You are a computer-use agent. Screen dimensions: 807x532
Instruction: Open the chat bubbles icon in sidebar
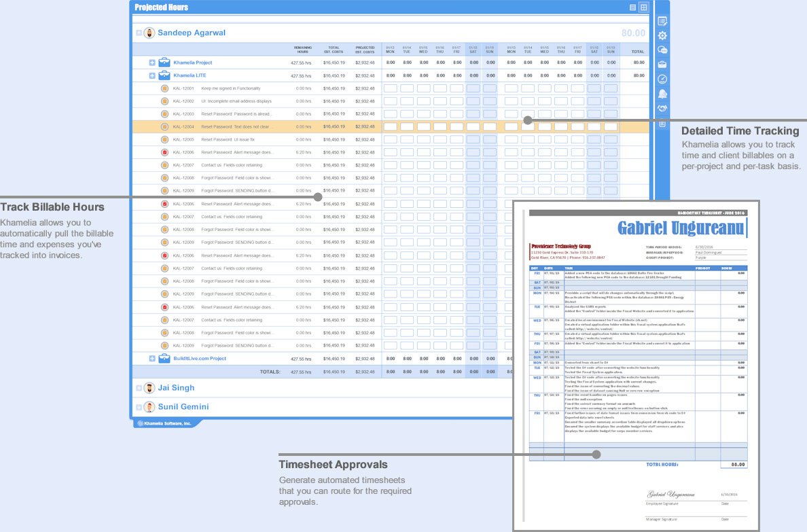[x=662, y=50]
